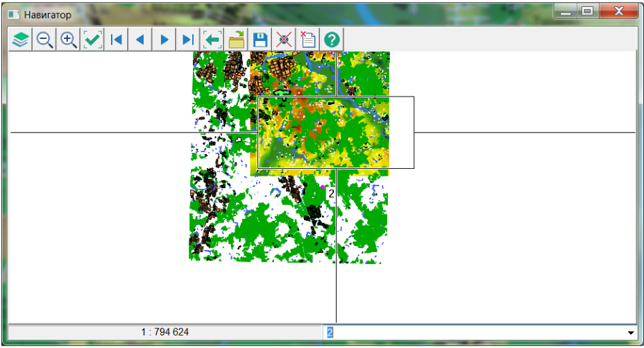This screenshot has height=348, width=644.
Task: Click the document with red X icon
Action: (307, 40)
